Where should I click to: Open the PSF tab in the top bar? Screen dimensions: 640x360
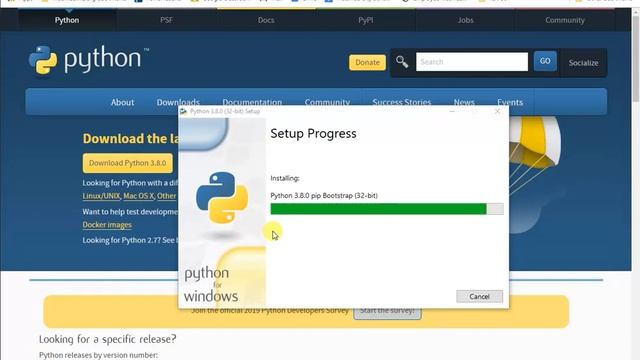(167, 20)
